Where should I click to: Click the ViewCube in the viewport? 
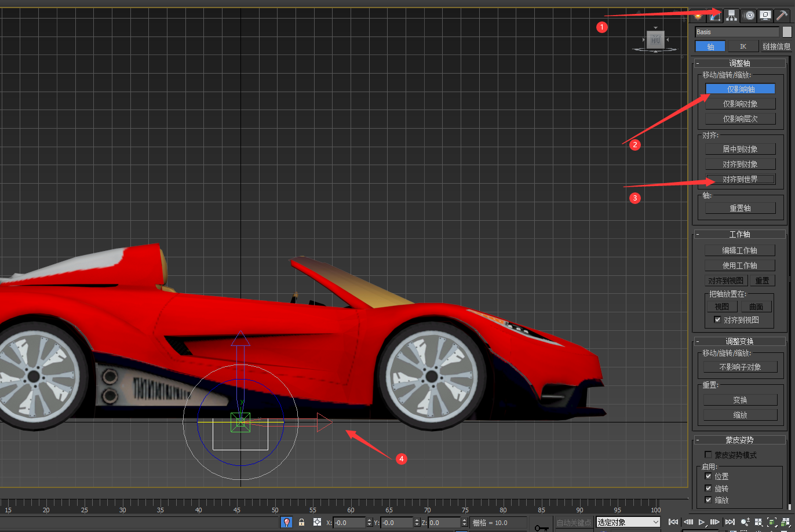[655, 41]
